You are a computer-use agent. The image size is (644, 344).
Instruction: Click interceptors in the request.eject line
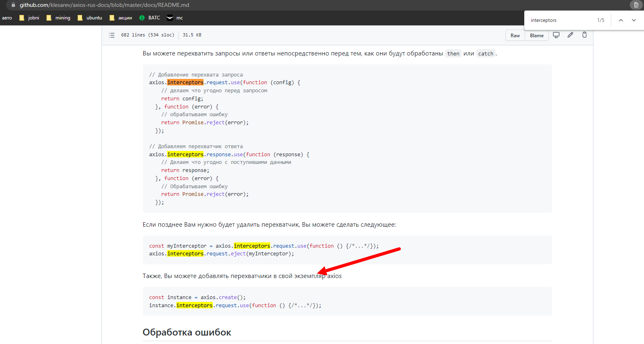pyautogui.click(x=185, y=254)
